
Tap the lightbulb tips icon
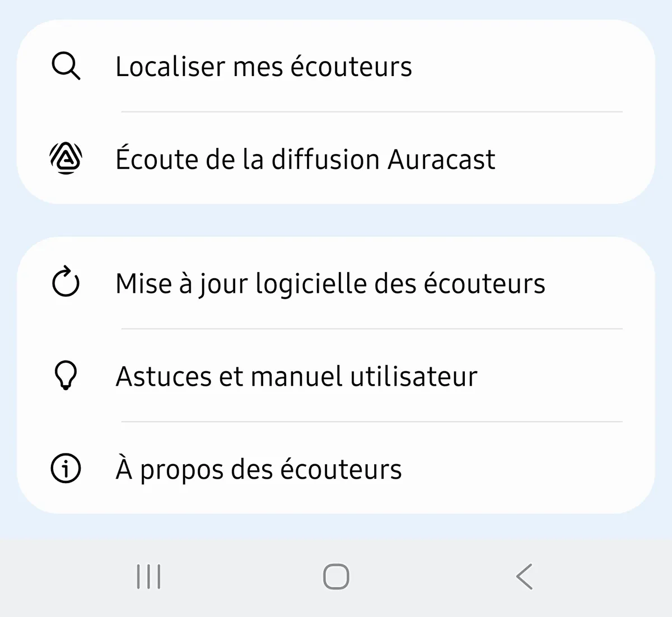(x=66, y=375)
